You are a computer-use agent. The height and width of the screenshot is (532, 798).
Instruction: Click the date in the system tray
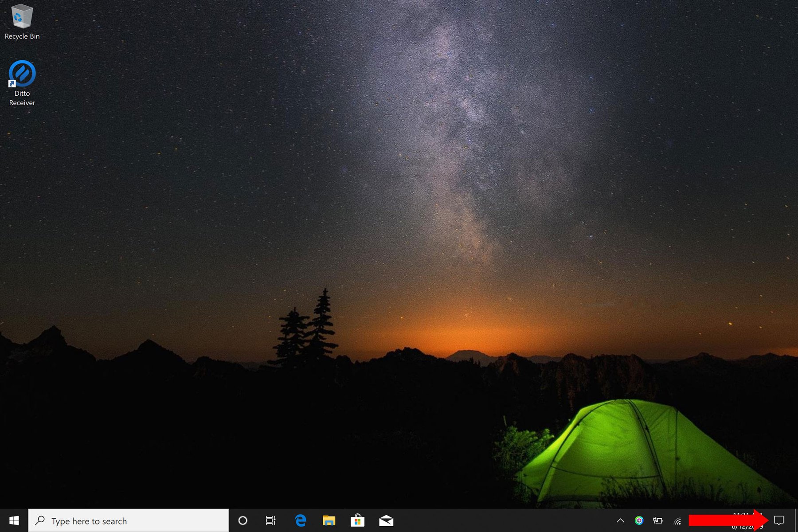[x=747, y=527]
